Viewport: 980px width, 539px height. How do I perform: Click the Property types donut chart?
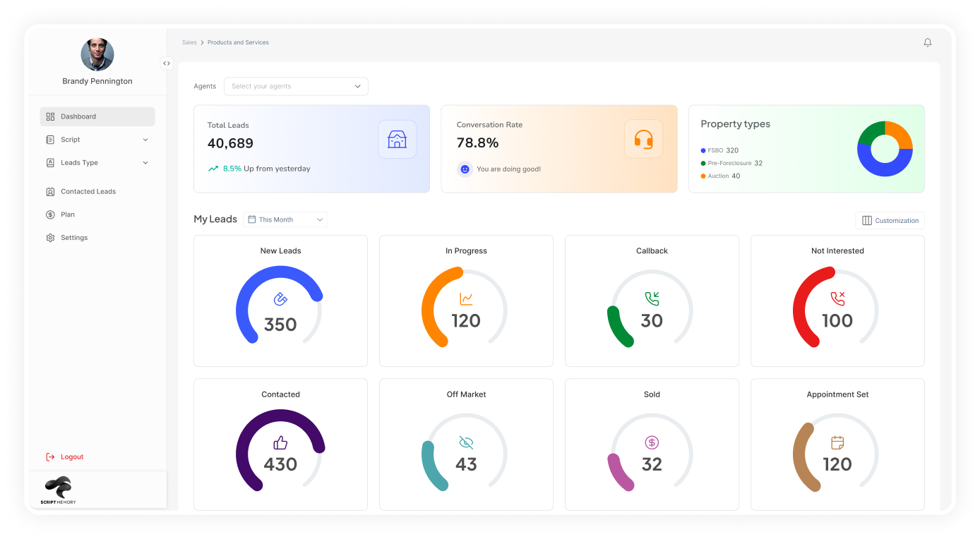pyautogui.click(x=884, y=149)
